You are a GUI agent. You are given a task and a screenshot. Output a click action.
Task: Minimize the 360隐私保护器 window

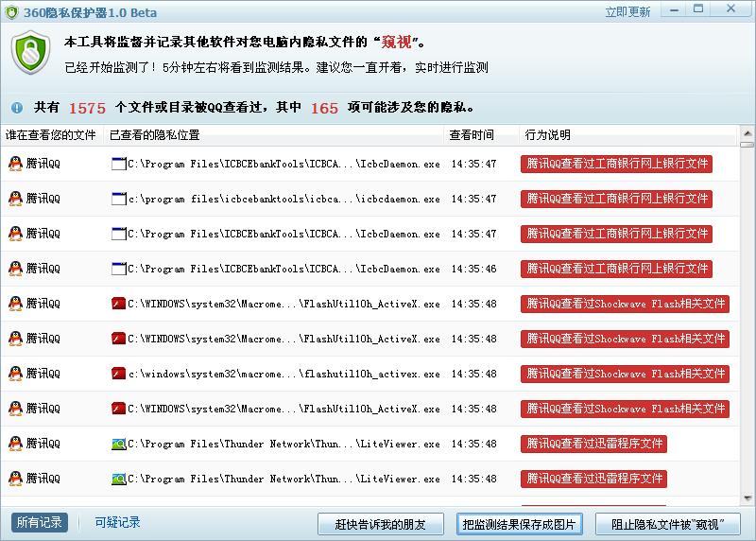(675, 9)
